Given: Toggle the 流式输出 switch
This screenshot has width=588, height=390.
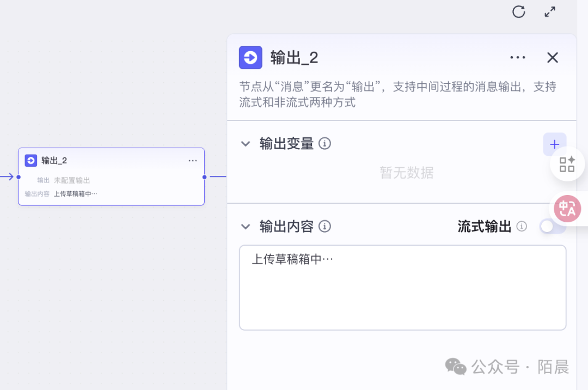Looking at the screenshot, I should click(552, 227).
